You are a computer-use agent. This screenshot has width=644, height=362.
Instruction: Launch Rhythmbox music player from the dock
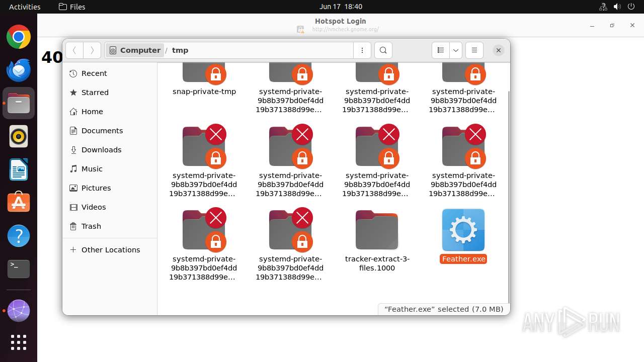coord(19,136)
